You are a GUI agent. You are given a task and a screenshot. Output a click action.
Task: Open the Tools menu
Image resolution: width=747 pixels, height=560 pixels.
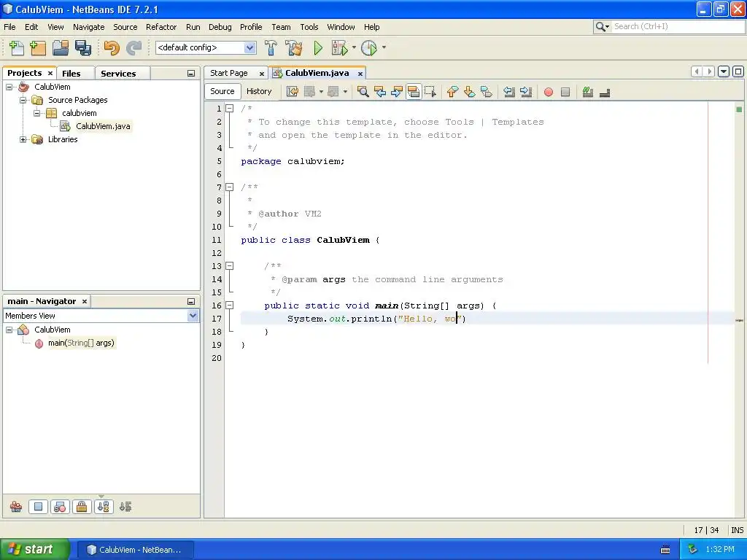[x=309, y=27]
